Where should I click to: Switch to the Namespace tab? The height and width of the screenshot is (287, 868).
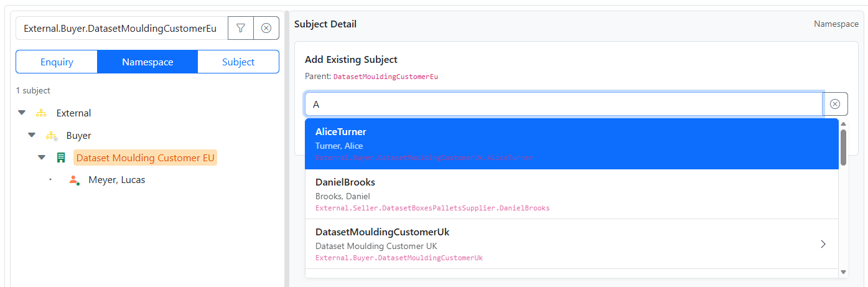(147, 62)
